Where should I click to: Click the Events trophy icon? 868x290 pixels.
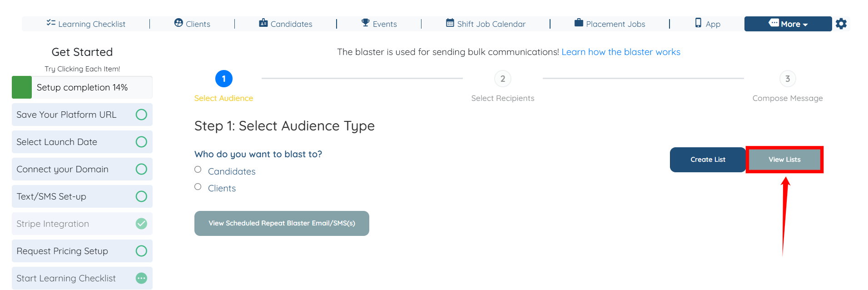[x=366, y=23]
